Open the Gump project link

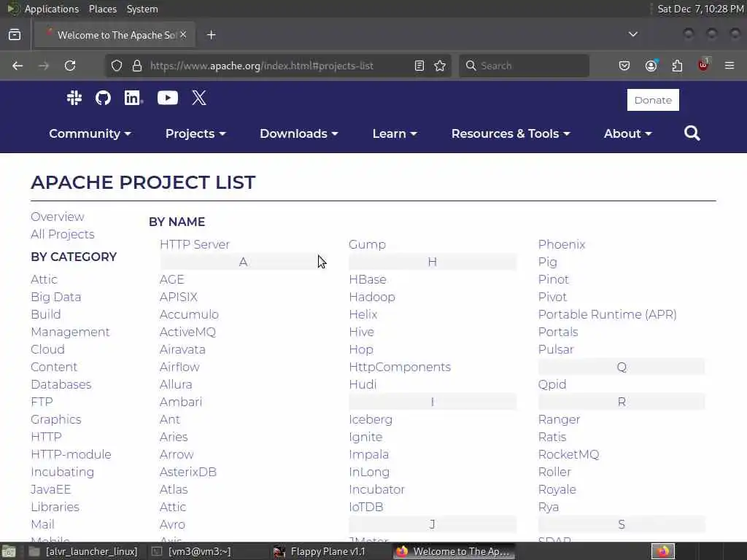coord(368,245)
